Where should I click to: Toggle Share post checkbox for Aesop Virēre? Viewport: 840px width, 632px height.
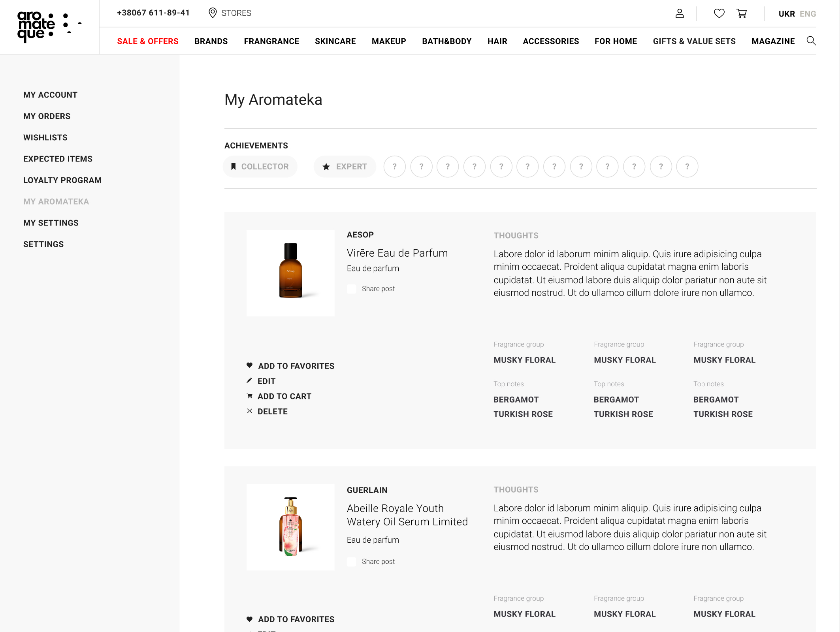click(x=351, y=289)
